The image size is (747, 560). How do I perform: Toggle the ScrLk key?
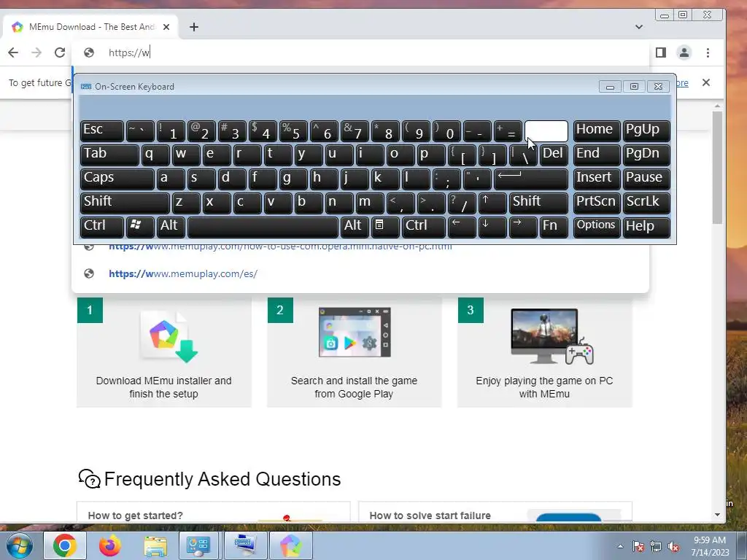[x=646, y=203]
